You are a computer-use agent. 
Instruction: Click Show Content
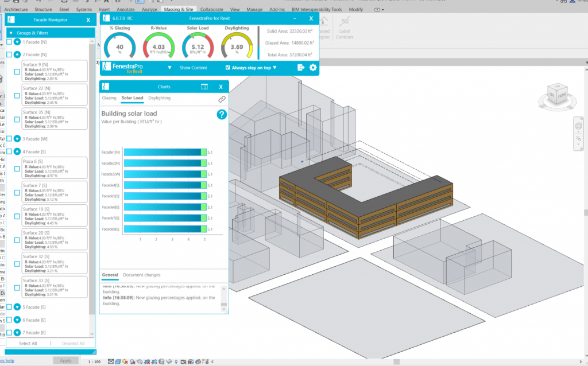[x=193, y=68]
